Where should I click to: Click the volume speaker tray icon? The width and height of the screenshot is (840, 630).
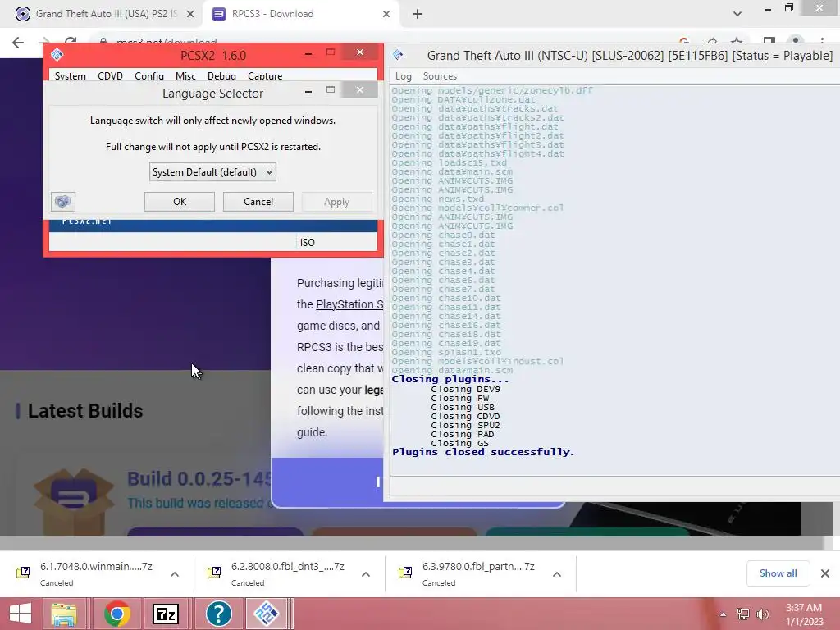(x=763, y=614)
